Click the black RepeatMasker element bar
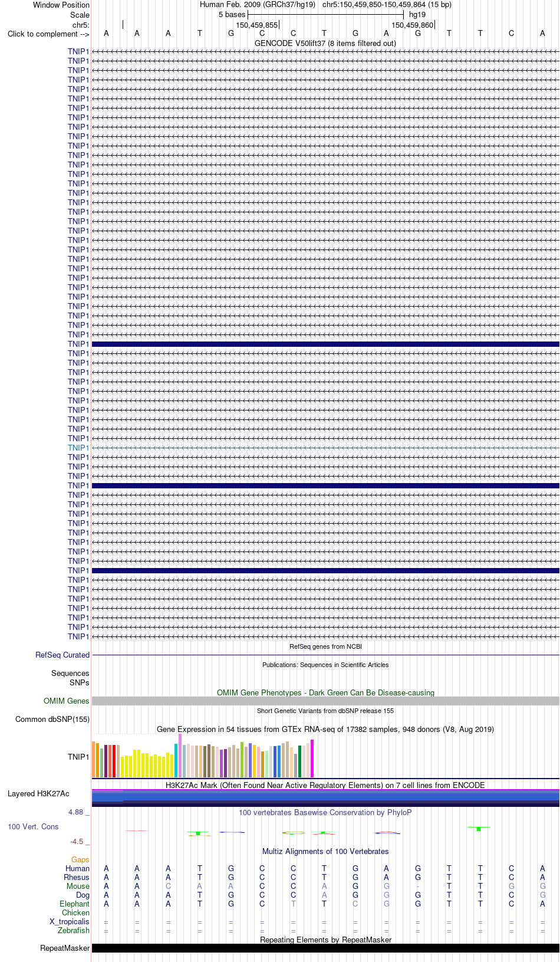 [x=325, y=948]
